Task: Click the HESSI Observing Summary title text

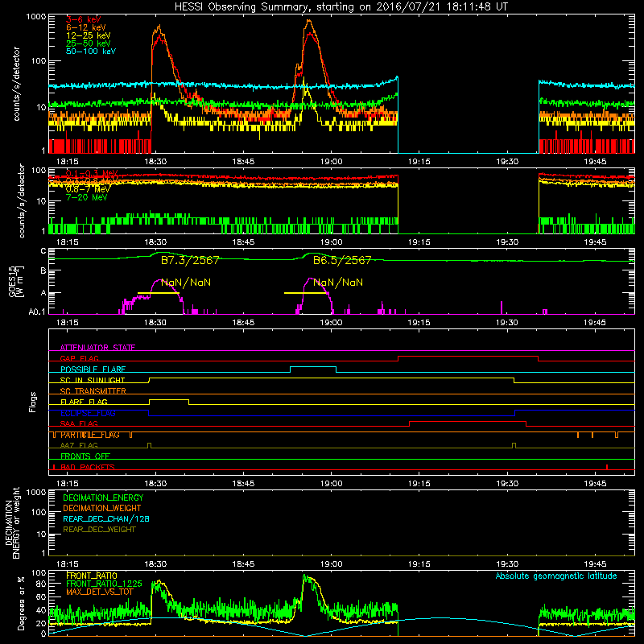Action: [341, 7]
